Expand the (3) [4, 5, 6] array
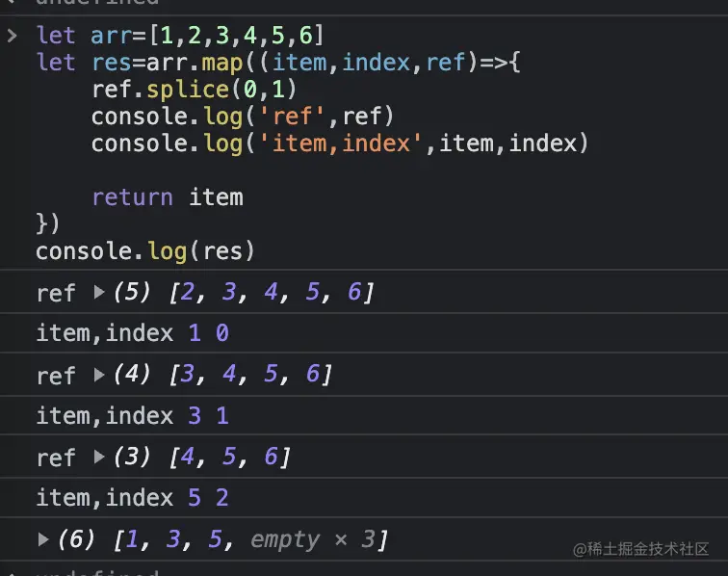 [x=99, y=457]
